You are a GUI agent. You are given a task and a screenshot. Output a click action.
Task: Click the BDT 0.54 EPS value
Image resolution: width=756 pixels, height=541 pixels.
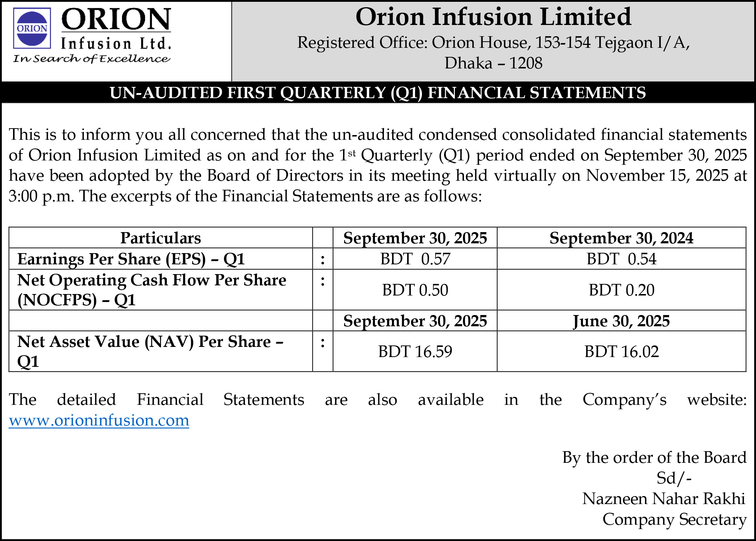click(x=621, y=259)
